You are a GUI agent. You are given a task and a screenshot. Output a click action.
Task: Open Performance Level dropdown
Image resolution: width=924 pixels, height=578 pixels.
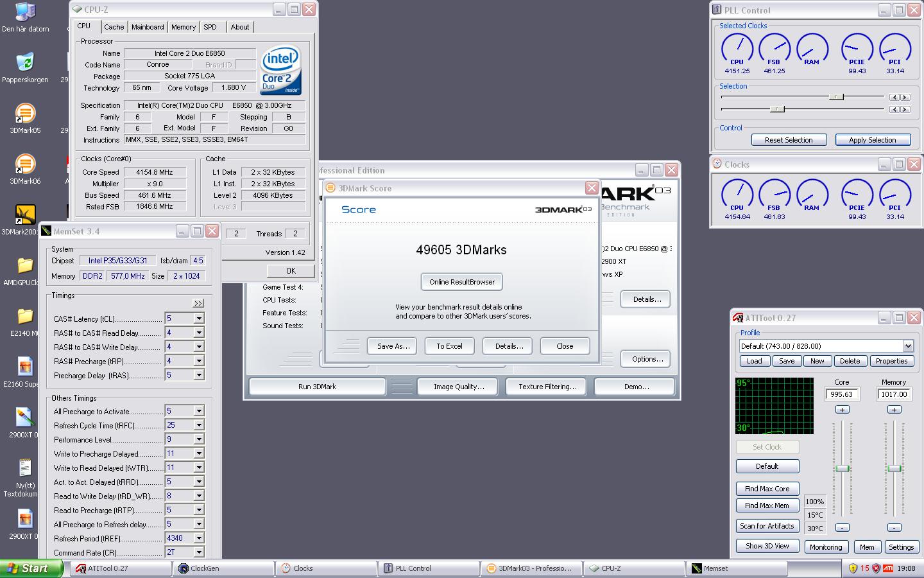pos(199,439)
